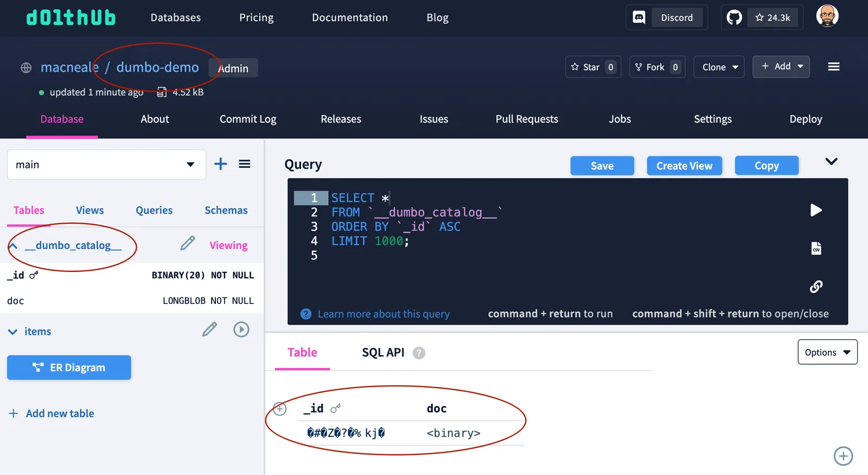Open the branch list menu icon
This screenshot has width=868, height=475.
(x=245, y=164)
